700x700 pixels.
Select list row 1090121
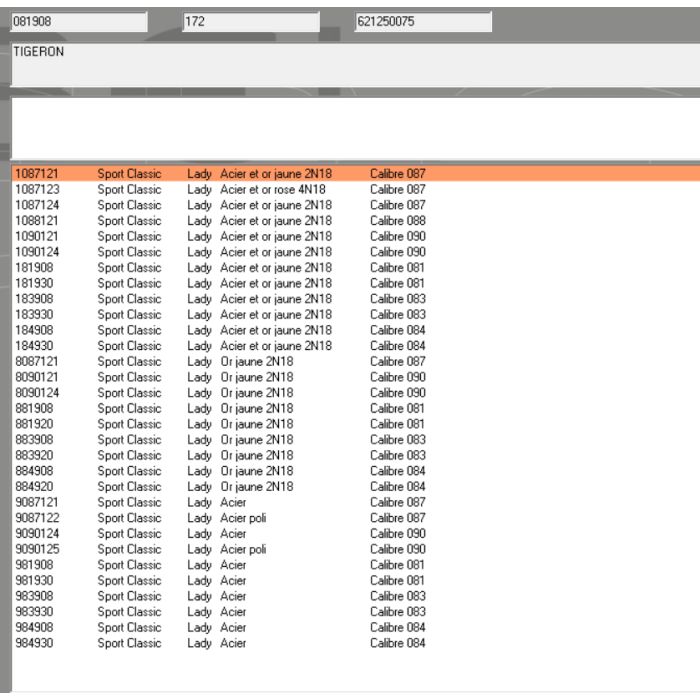coord(355,236)
